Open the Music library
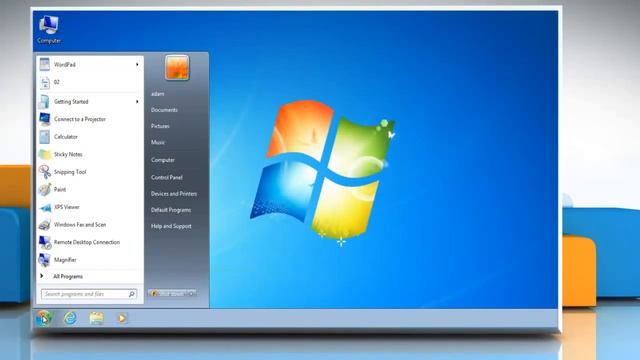Image resolution: width=640 pixels, height=360 pixels. (158, 142)
